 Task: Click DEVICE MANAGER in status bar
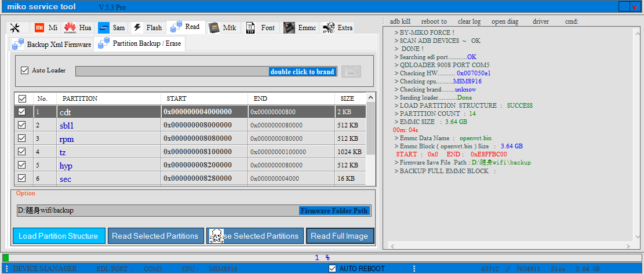[x=45, y=269]
